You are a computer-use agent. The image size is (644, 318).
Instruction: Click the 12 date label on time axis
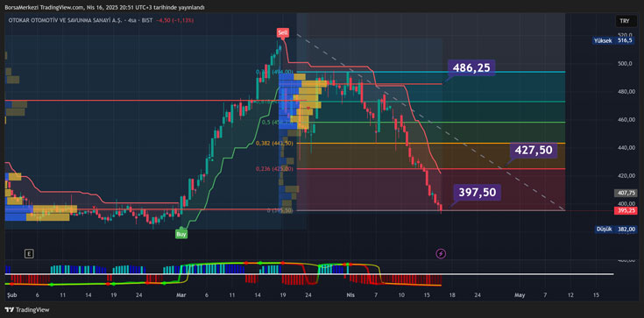pyautogui.click(x=570, y=295)
